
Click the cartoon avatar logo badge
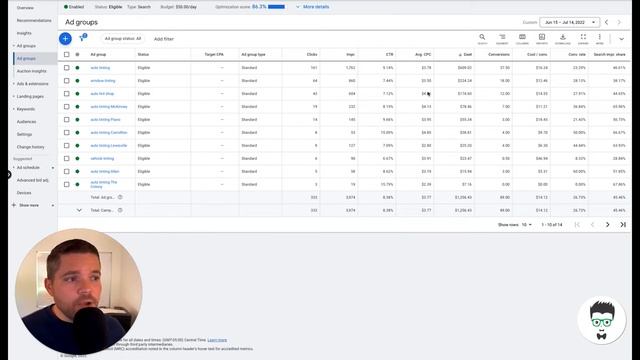tap(601, 320)
